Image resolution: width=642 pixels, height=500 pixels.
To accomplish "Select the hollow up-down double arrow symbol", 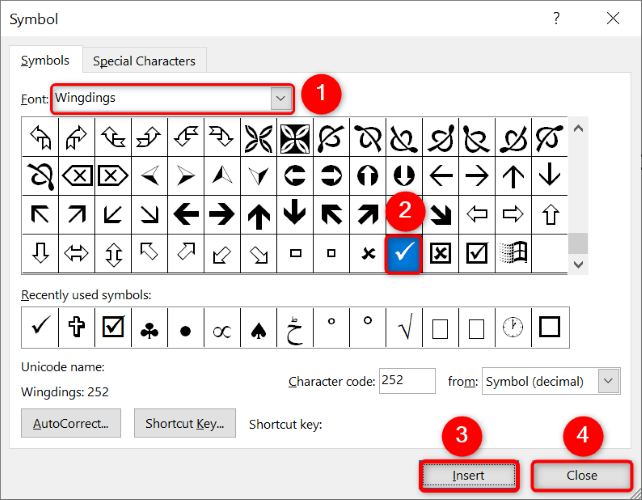I will (x=113, y=253).
